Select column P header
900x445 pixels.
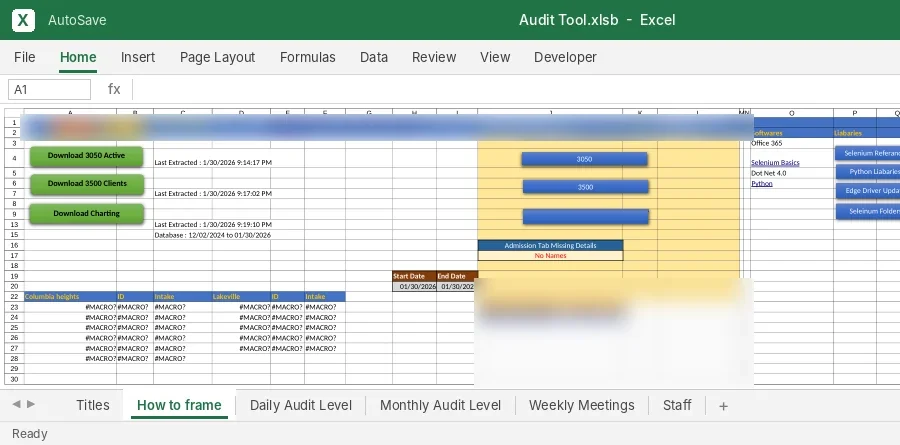855,113
